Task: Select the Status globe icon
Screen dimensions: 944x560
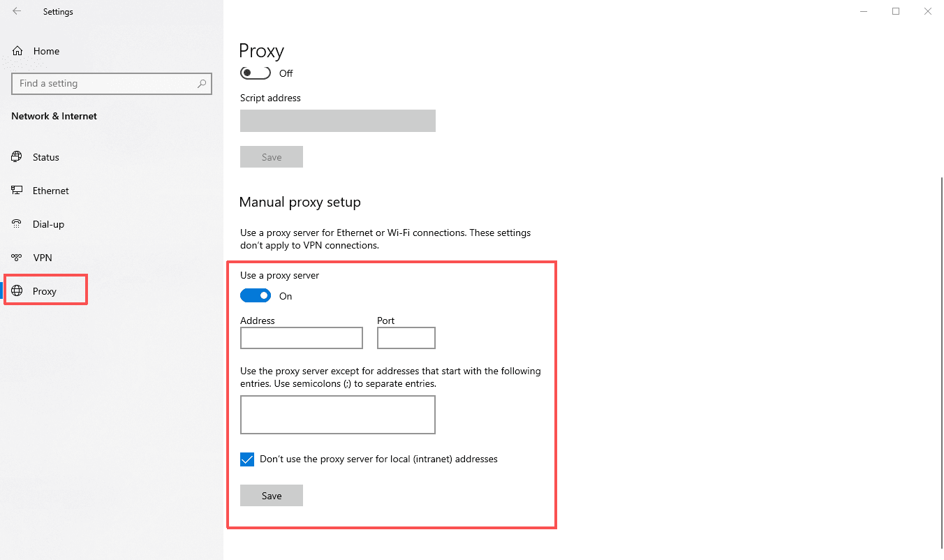Action: [16, 156]
